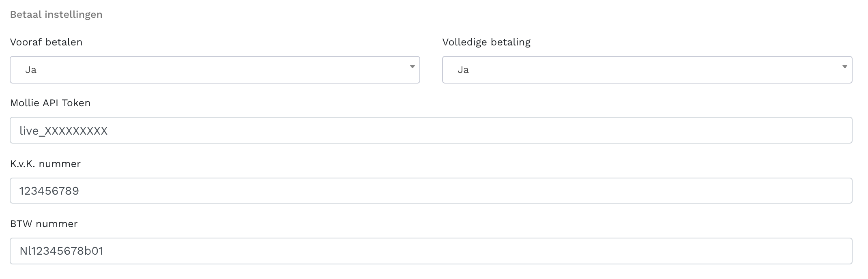The height and width of the screenshot is (279, 868).
Task: Click the Mollie API Token label
Action: [x=50, y=103]
